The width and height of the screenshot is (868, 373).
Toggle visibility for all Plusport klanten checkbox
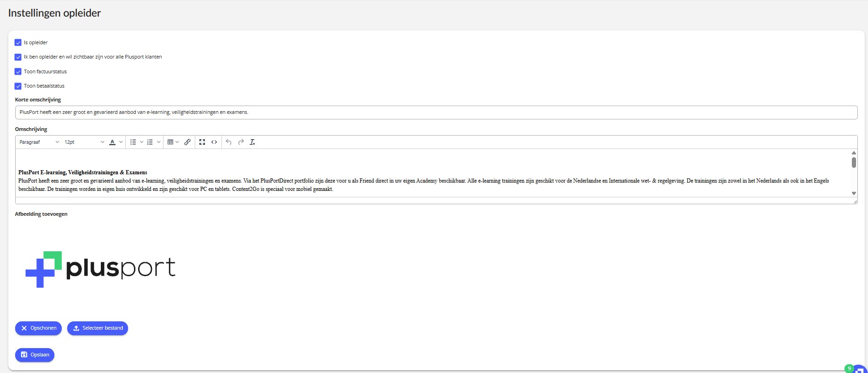(18, 57)
